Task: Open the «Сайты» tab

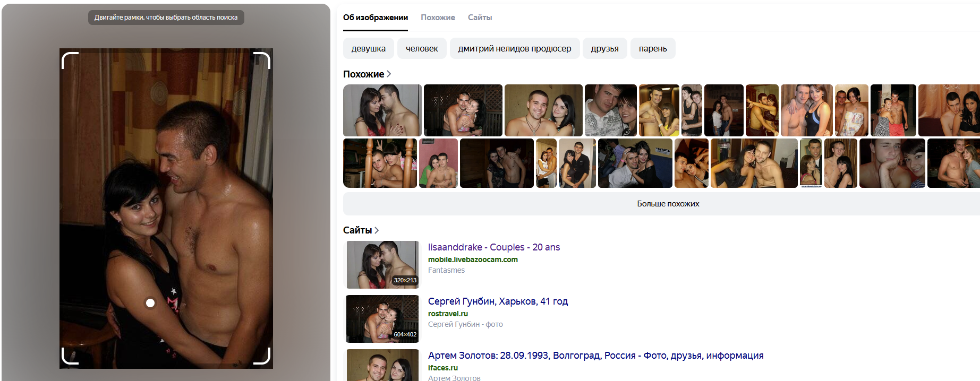Action: coord(480,18)
